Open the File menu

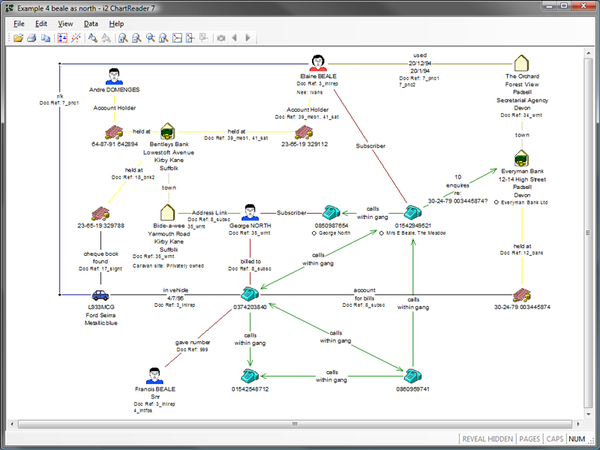[19, 22]
